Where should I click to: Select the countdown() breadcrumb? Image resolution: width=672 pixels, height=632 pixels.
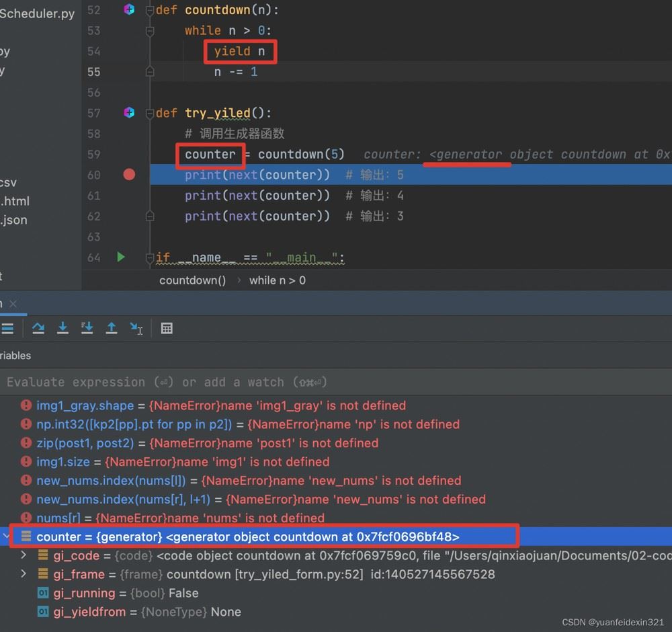tap(192, 280)
